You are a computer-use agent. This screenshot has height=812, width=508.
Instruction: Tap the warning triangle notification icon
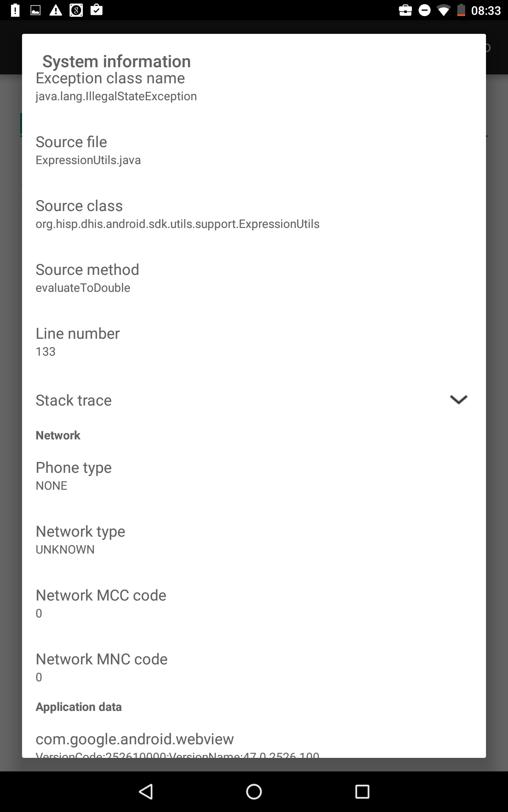coord(55,10)
